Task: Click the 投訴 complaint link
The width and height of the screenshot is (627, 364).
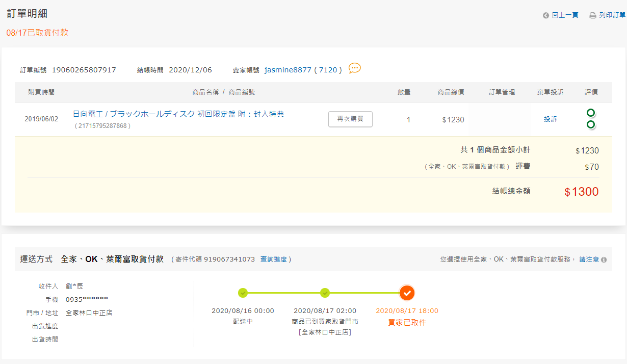Action: (551, 119)
